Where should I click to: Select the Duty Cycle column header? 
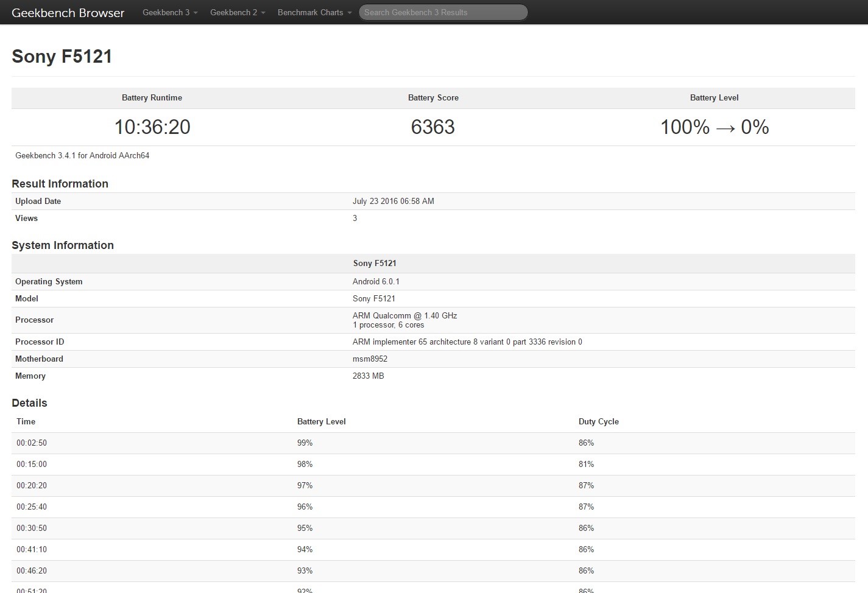(x=599, y=421)
